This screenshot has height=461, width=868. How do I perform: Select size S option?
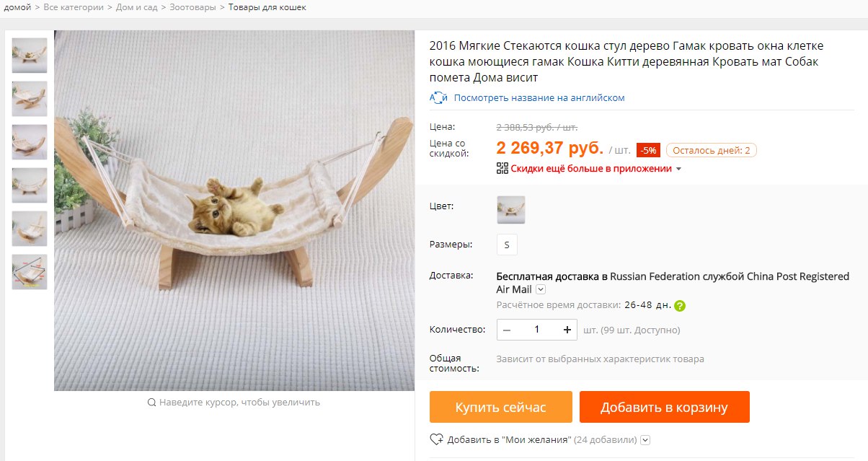pos(507,245)
